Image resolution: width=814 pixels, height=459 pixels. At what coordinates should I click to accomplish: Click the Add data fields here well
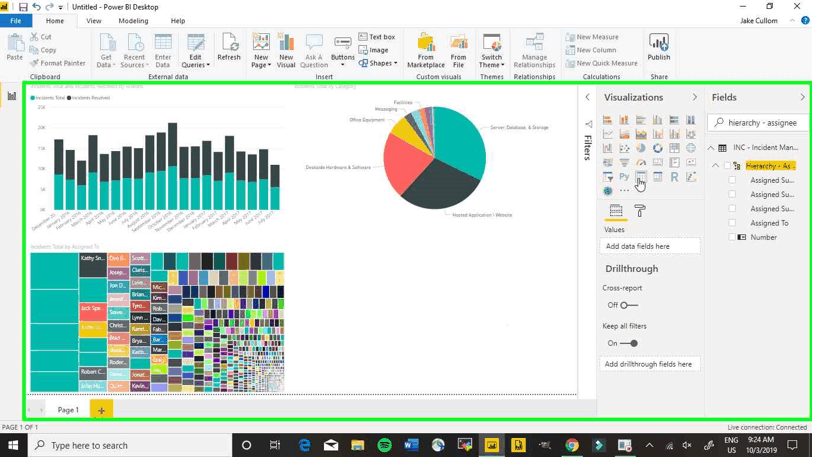tap(650, 246)
